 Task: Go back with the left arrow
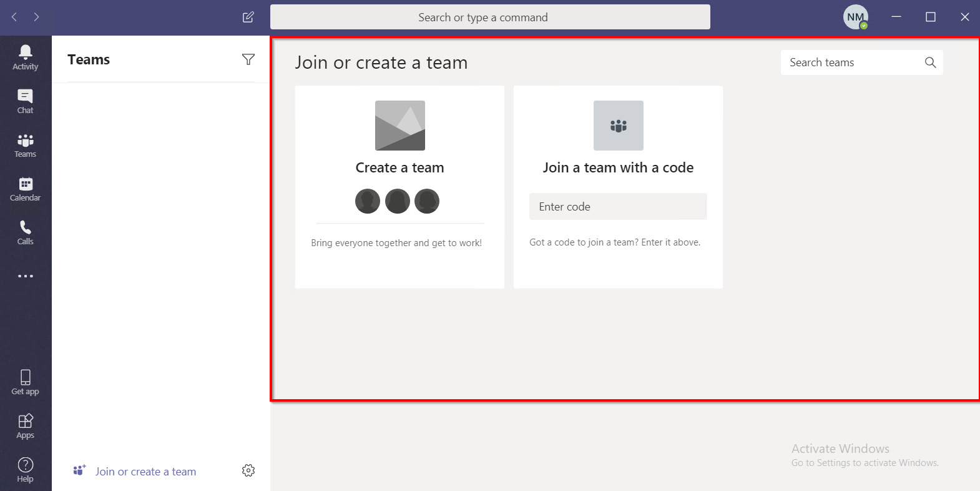(14, 17)
